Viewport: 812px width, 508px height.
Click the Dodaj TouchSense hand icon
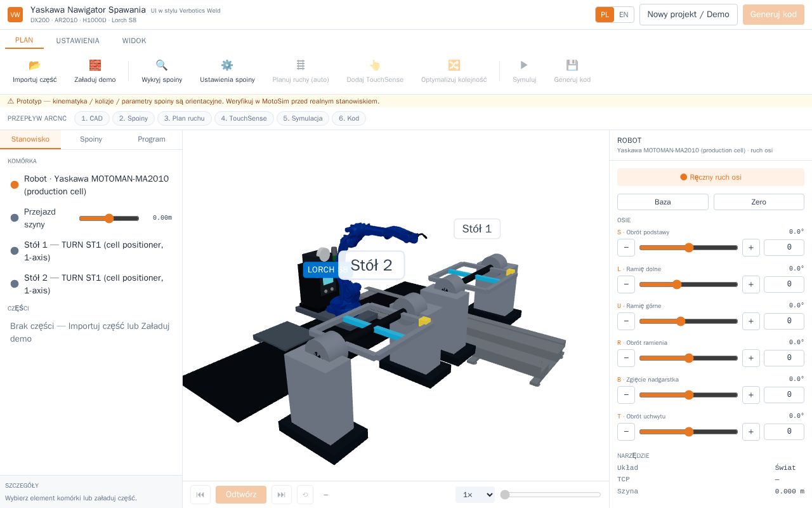click(x=375, y=65)
